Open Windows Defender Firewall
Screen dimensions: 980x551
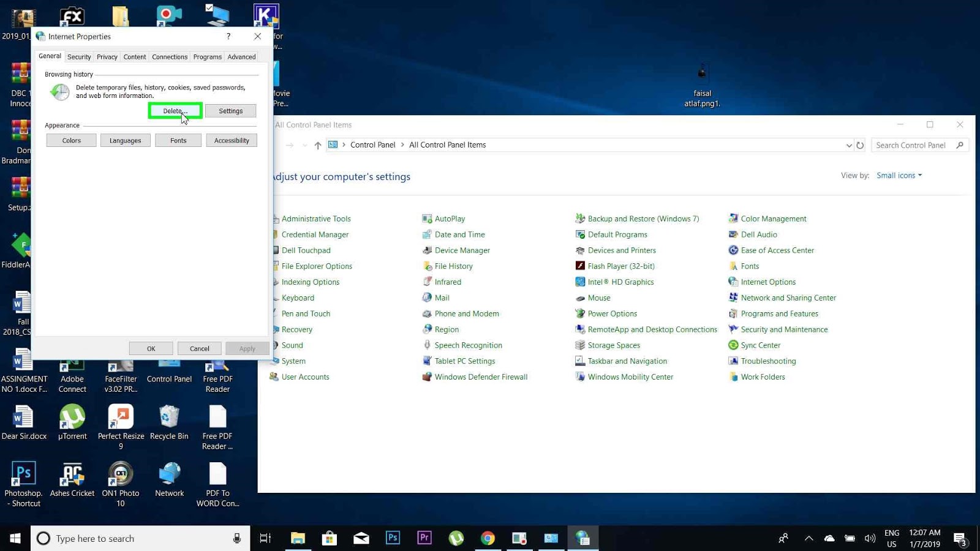(x=481, y=377)
